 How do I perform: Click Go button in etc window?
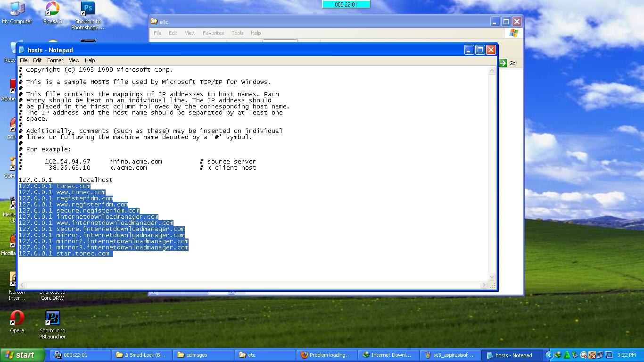point(508,63)
